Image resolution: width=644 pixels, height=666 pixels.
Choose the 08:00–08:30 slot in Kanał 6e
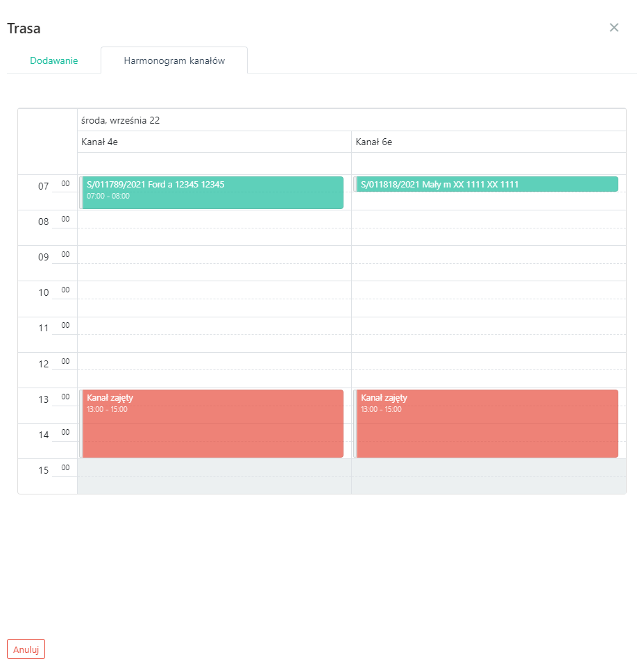[489, 219]
